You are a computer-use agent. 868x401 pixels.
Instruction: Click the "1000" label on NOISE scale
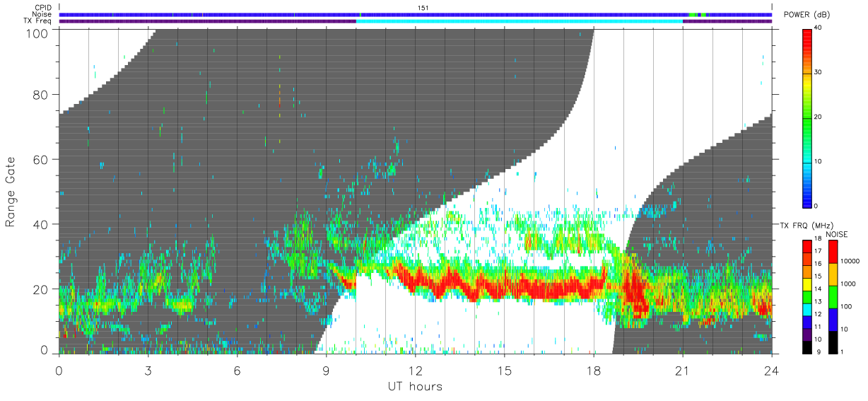(x=848, y=284)
